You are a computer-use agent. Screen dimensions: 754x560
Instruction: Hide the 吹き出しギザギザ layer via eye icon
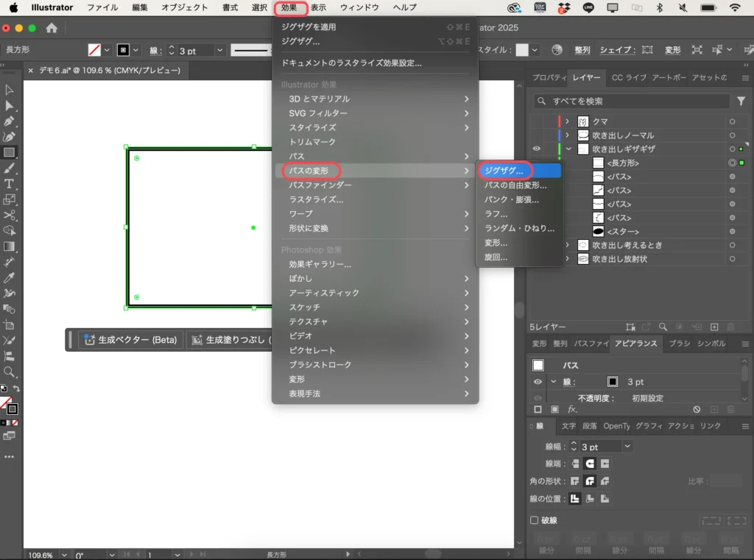pos(537,149)
